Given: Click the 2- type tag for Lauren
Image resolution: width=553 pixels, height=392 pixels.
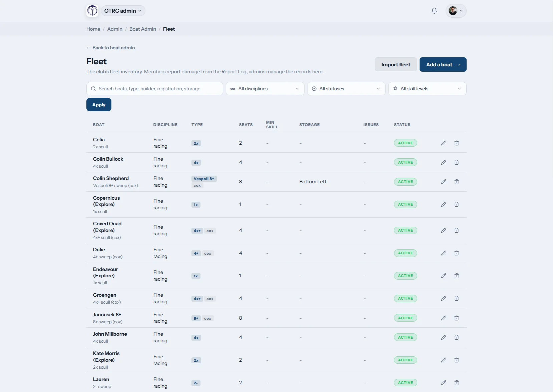Looking at the screenshot, I should [x=196, y=383].
